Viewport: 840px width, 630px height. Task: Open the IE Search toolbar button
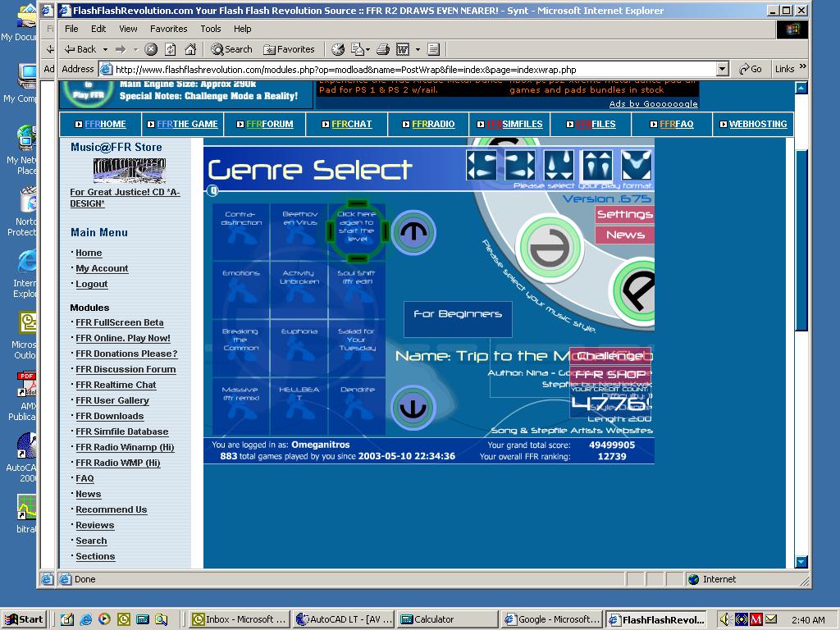pos(231,49)
